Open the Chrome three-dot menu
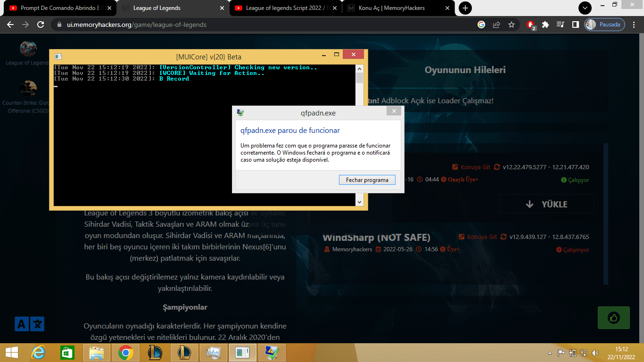This screenshot has width=644, height=362. 634,25
